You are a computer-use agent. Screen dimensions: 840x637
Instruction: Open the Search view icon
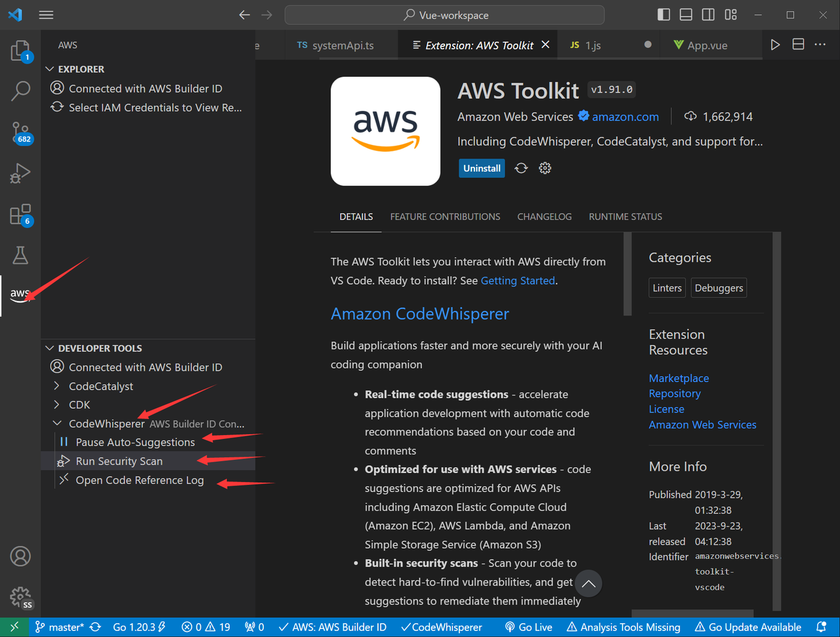[20, 91]
